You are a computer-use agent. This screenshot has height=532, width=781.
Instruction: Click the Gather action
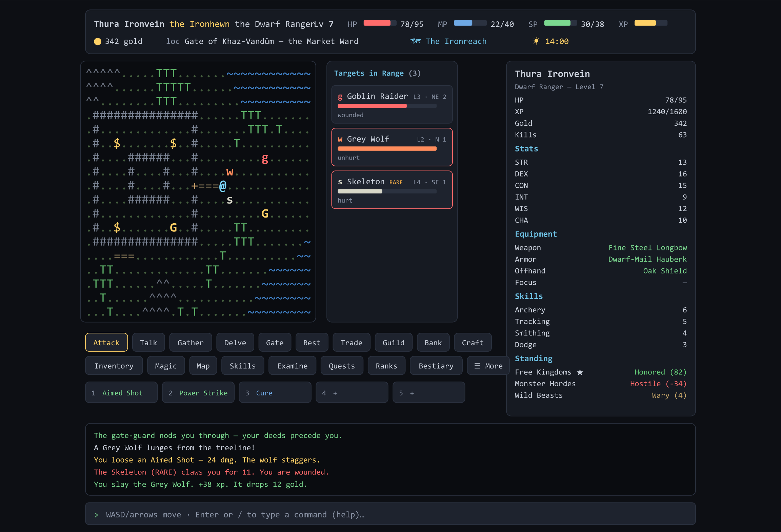pos(191,343)
